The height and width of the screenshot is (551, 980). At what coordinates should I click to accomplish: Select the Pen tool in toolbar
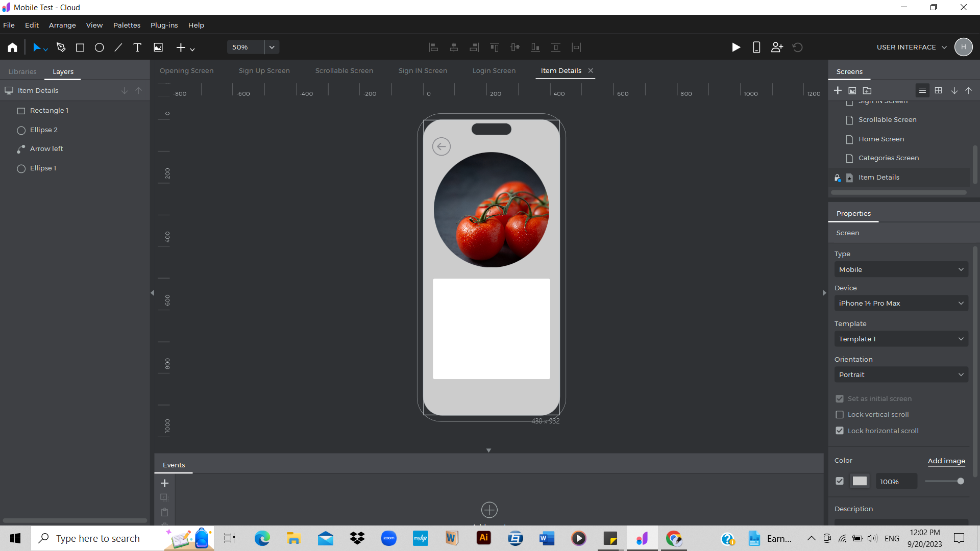[x=61, y=47]
